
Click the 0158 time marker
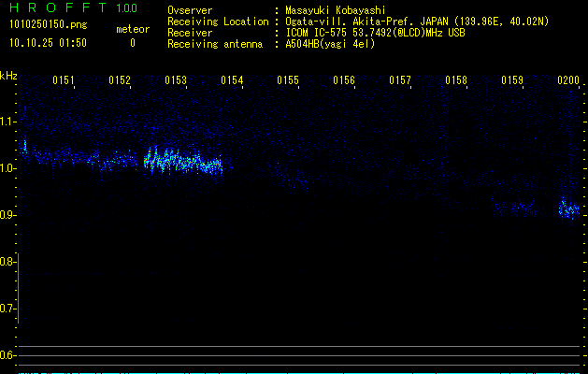456,80
